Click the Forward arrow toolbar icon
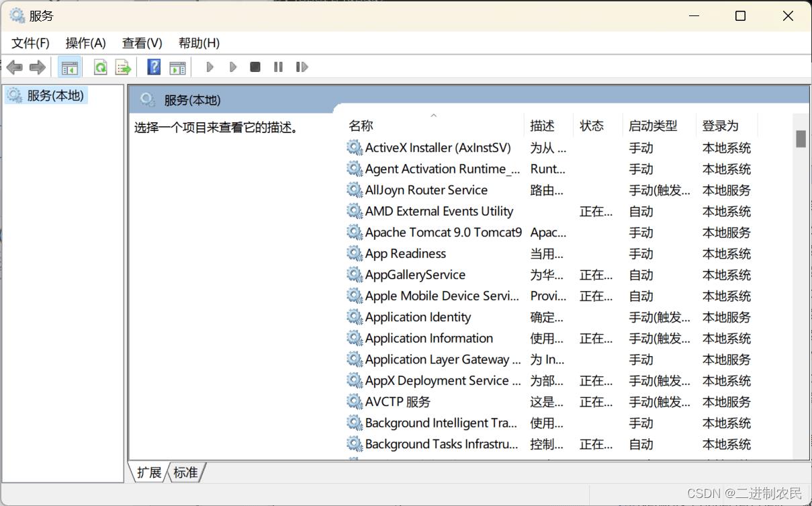Image resolution: width=812 pixels, height=506 pixels. pyautogui.click(x=38, y=67)
